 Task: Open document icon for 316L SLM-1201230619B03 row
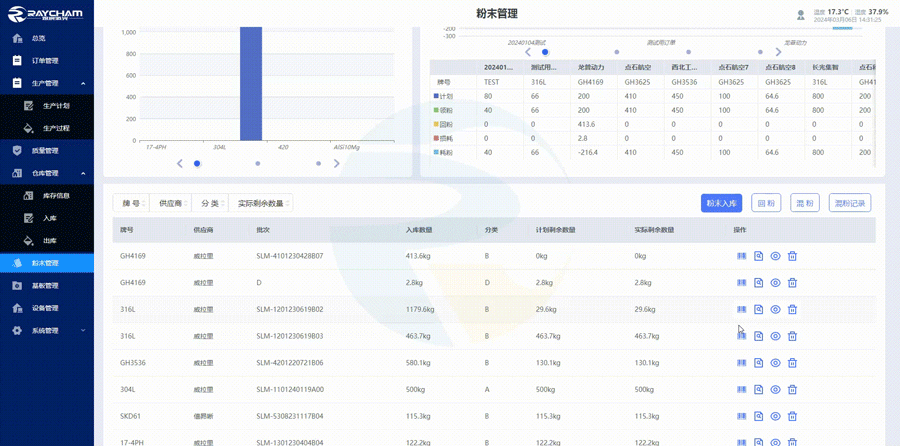pos(759,336)
